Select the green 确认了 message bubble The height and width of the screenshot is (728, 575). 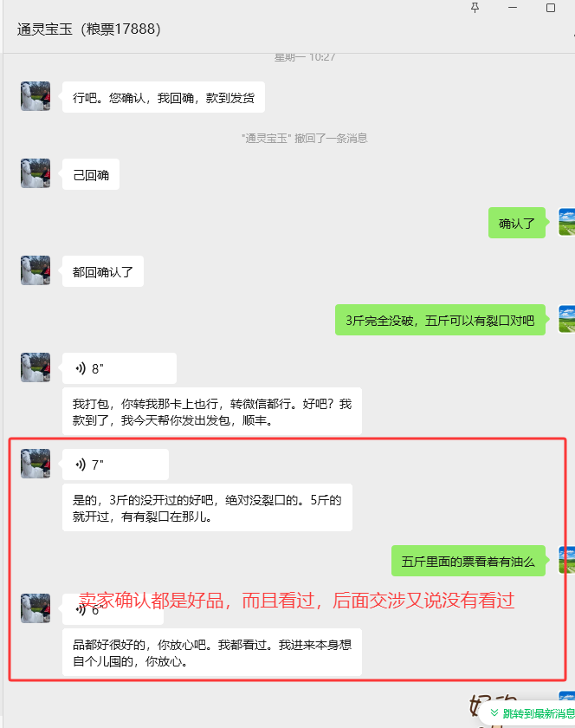pos(516,223)
